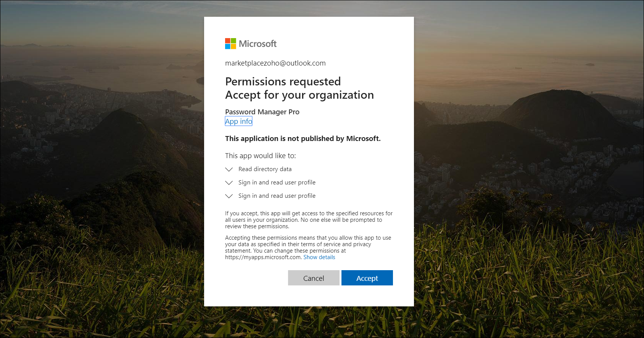Click the Microsoft four-square logo
The image size is (644, 338).
click(230, 44)
